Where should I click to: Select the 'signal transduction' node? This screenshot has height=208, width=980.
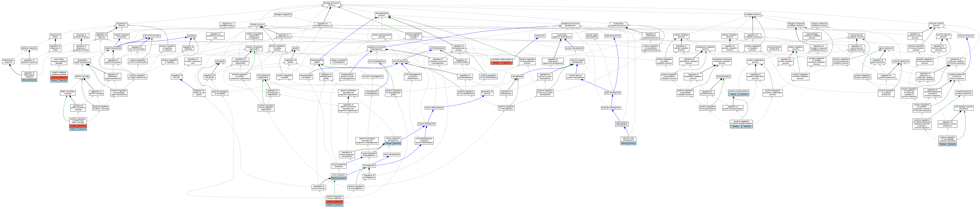pyautogui.click(x=113, y=48)
